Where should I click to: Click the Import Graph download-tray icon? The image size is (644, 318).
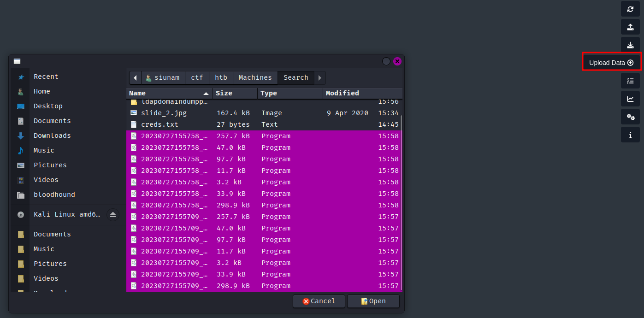click(630, 45)
